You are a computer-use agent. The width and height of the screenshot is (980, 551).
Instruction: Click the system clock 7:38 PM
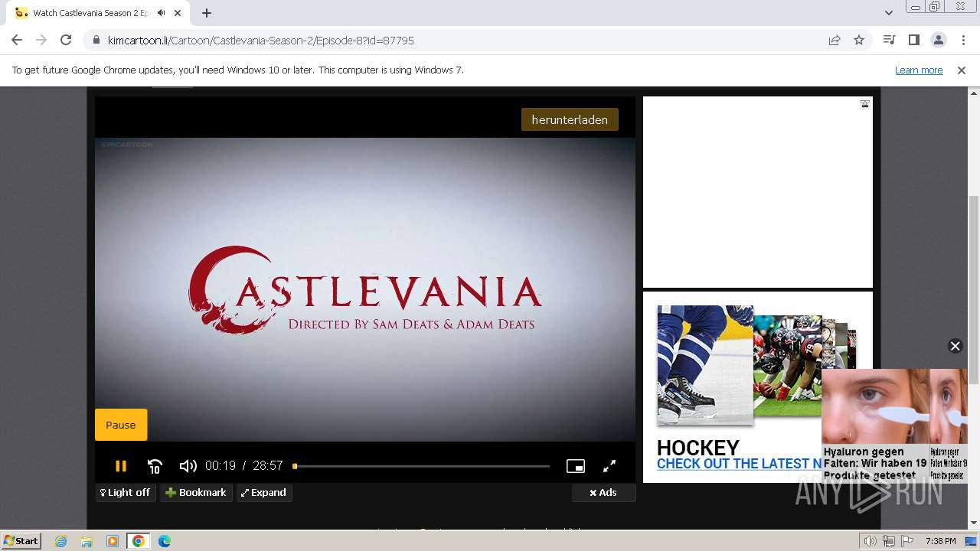[x=940, y=541]
